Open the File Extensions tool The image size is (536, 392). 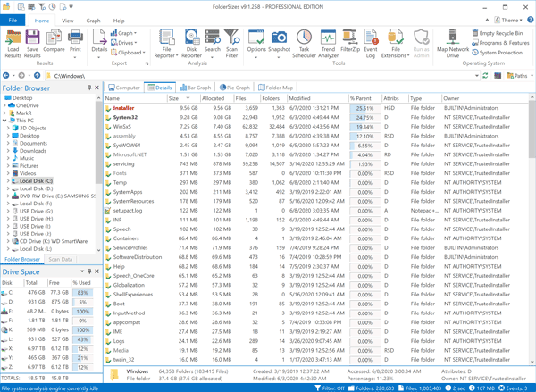396,44
